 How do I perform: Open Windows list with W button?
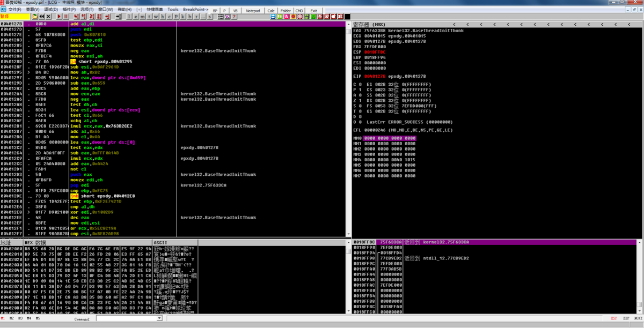[156, 17]
